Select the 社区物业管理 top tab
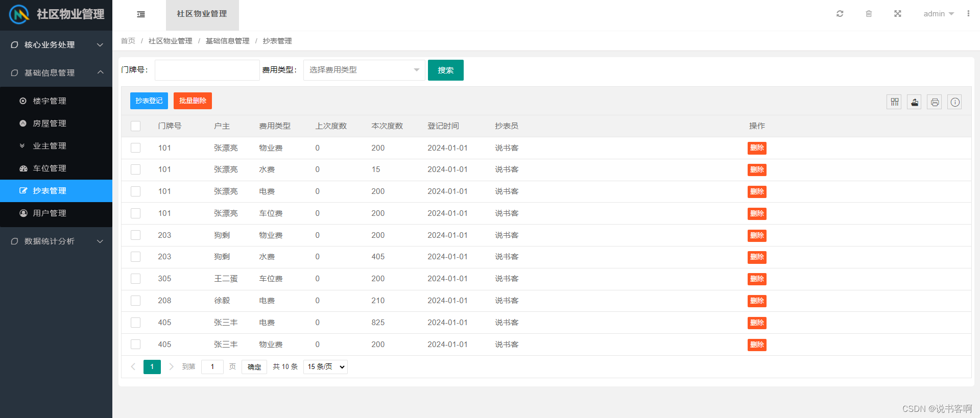980x418 pixels. pos(202,14)
